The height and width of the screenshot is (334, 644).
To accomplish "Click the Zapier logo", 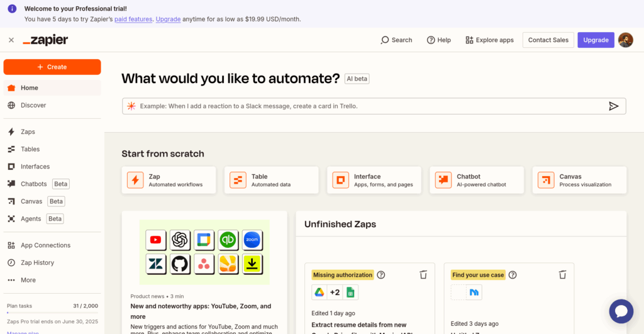I will 45,40.
